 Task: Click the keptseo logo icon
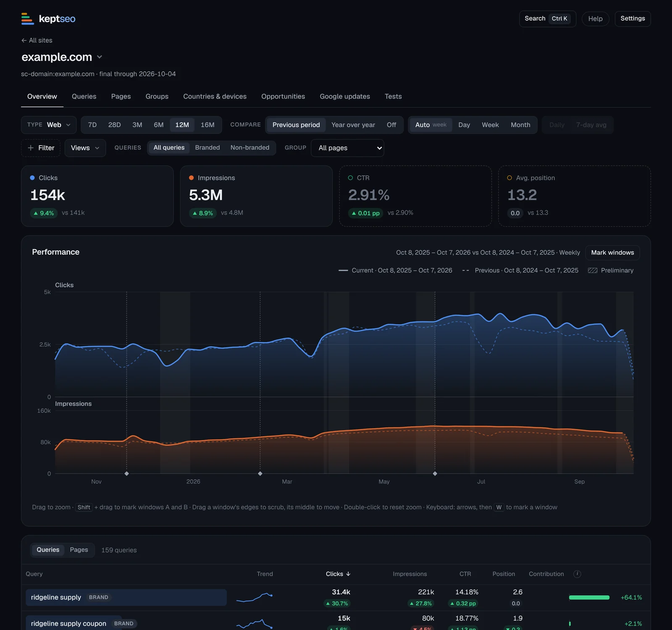pyautogui.click(x=27, y=18)
